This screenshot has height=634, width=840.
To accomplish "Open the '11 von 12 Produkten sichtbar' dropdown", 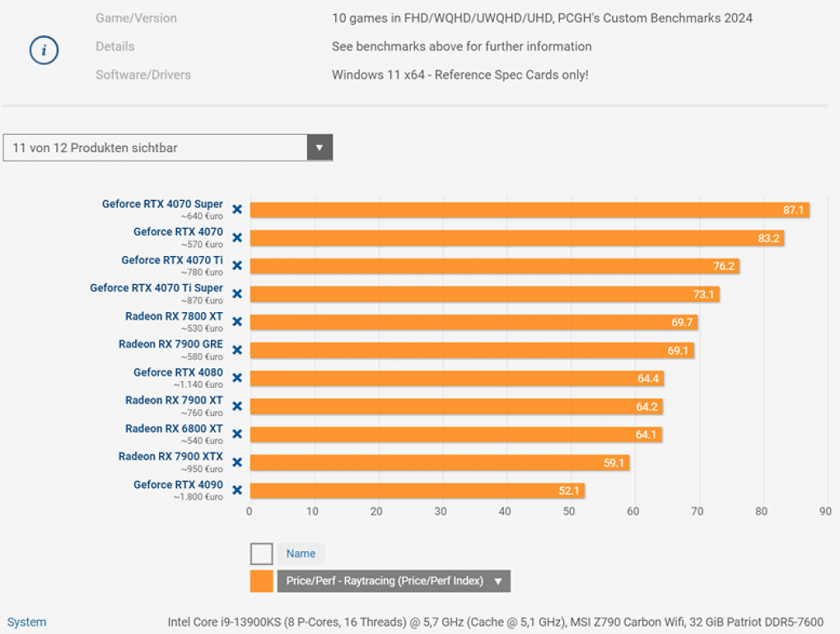I will pos(168,147).
